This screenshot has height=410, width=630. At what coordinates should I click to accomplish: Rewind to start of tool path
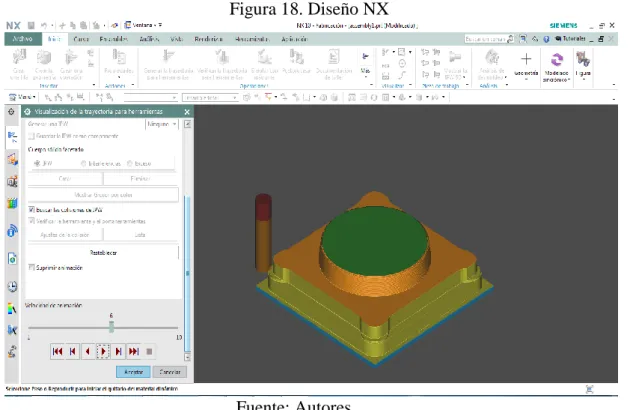click(57, 352)
